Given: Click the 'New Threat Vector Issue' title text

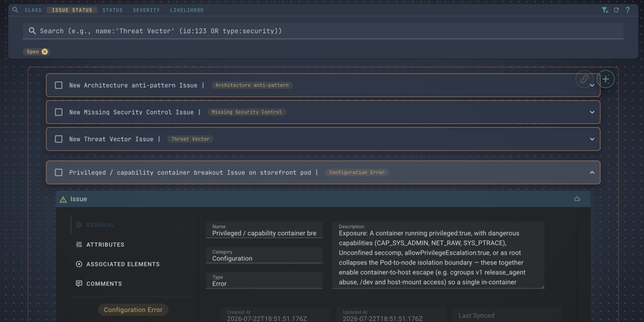Looking at the screenshot, I should (111, 139).
